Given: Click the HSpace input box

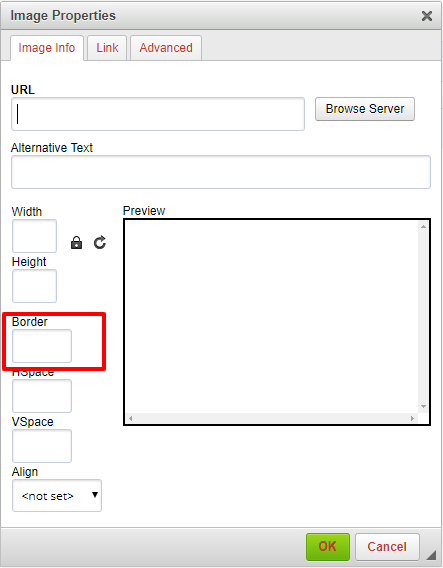Looking at the screenshot, I should pos(42,396).
